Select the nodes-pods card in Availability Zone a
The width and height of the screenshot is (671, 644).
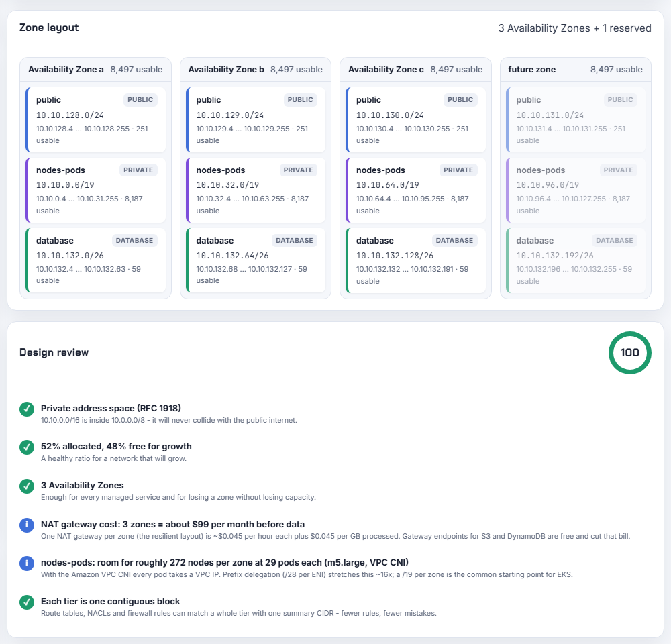(x=96, y=190)
